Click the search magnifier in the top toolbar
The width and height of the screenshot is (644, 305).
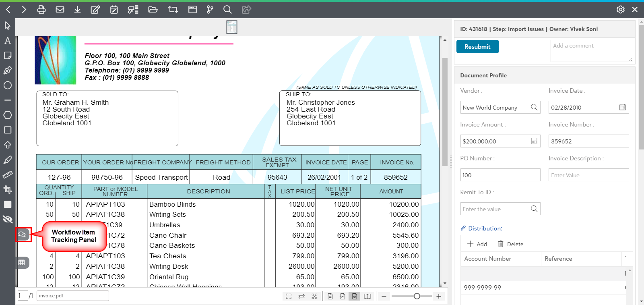pos(227,9)
